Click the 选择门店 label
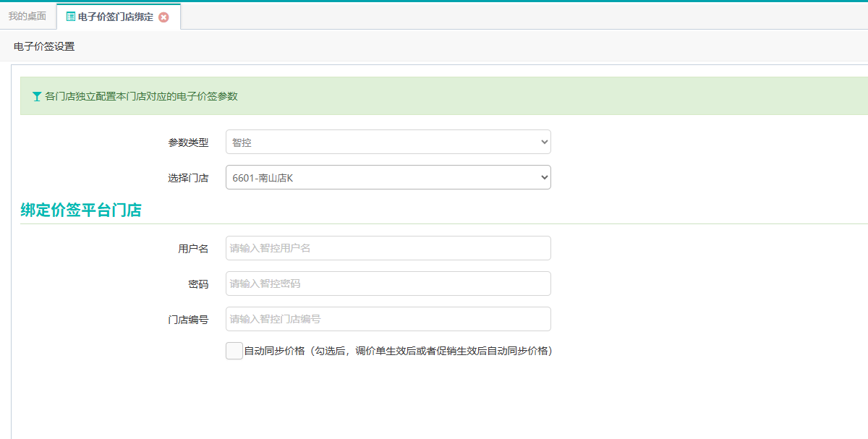Screen dimensions: 868x439 188,178
